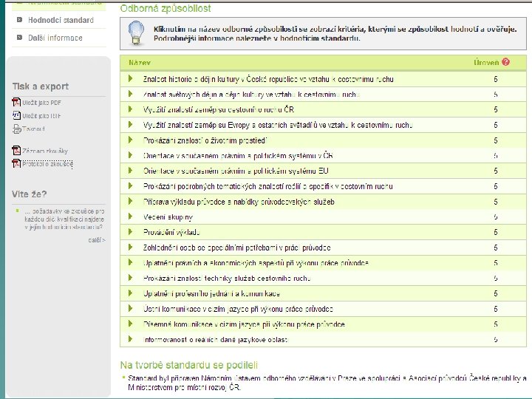Viewport: 532px width, 399px height.
Task: Select 'Uplatnění profesního jednání a komunikace' title
Action: point(211,293)
